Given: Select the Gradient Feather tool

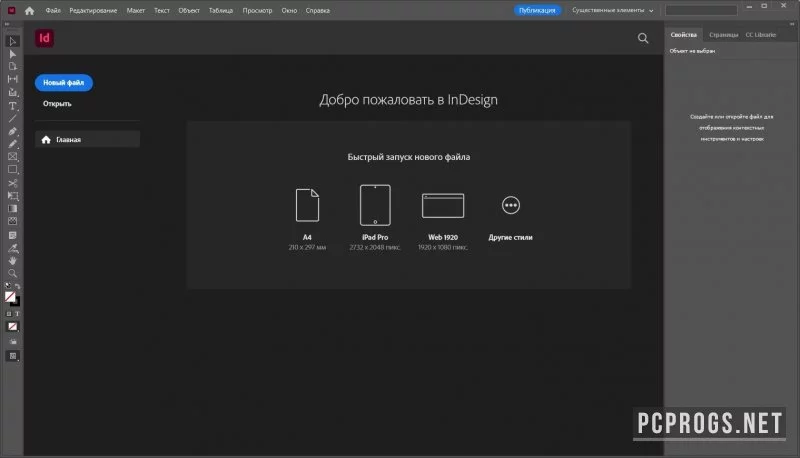Looking at the screenshot, I should tap(12, 221).
